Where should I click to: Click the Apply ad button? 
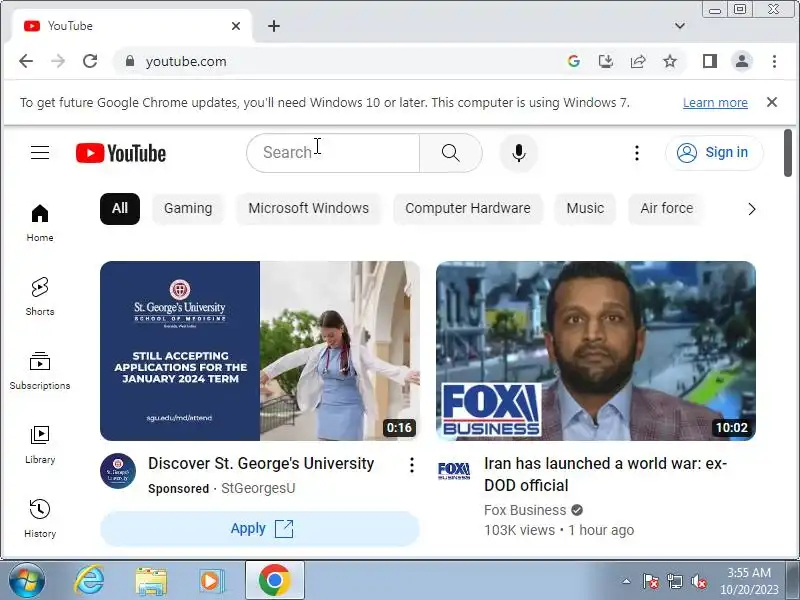click(260, 529)
